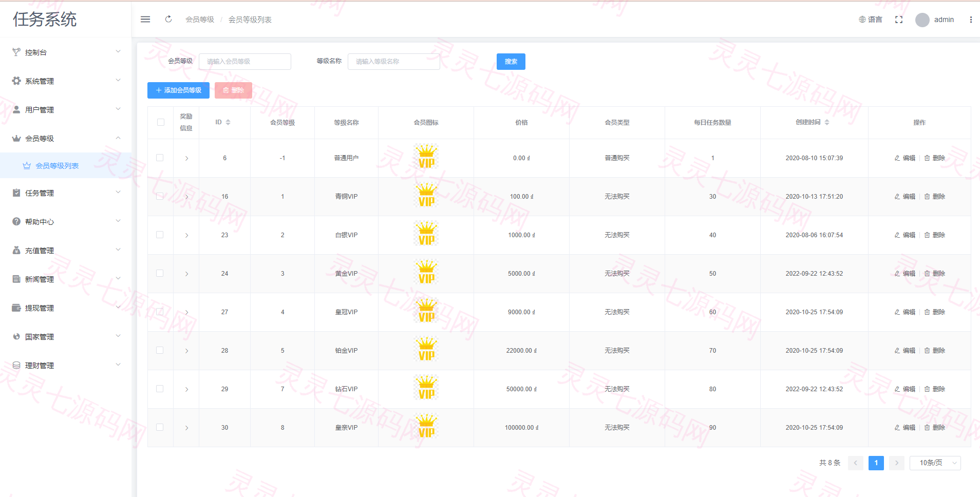Expand reward info for 皇亲VIP row
980x497 pixels.
coord(186,428)
